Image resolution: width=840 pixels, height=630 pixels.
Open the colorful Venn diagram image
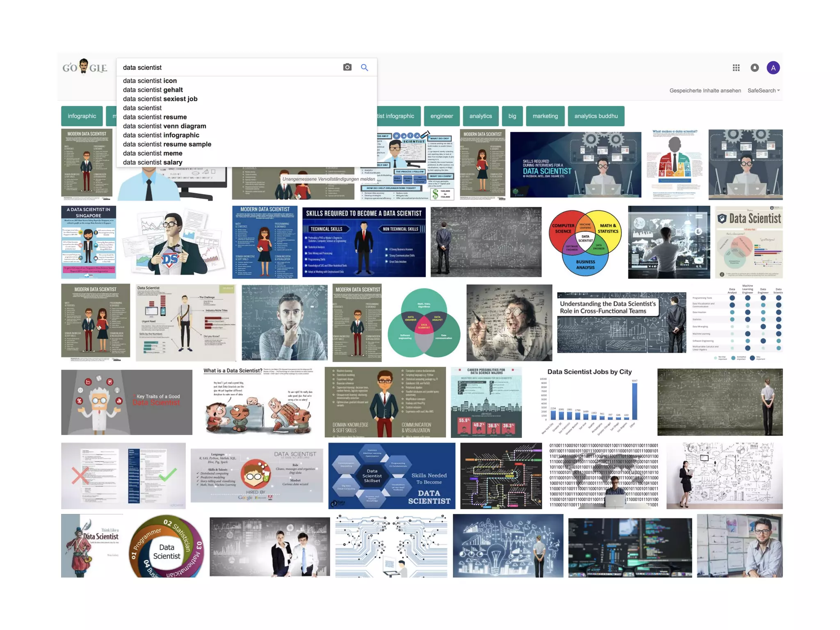tap(585, 242)
